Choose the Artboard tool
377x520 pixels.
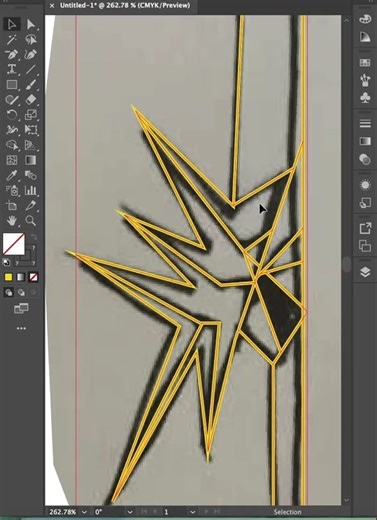coord(12,206)
